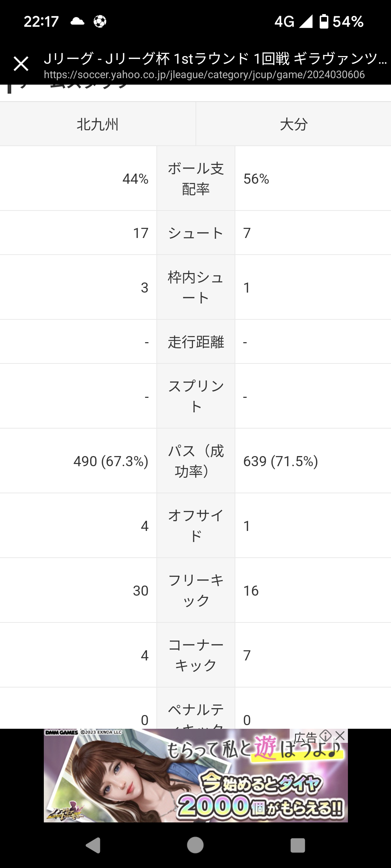Tap the soccer ball notification icon
Image resolution: width=391 pixels, height=868 pixels.
[100, 21]
